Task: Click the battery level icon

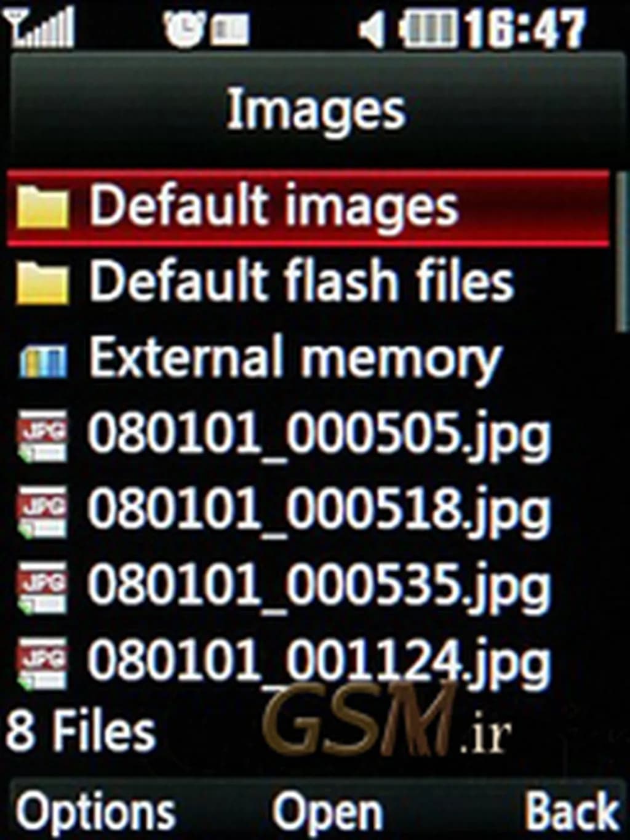Action: [428, 29]
